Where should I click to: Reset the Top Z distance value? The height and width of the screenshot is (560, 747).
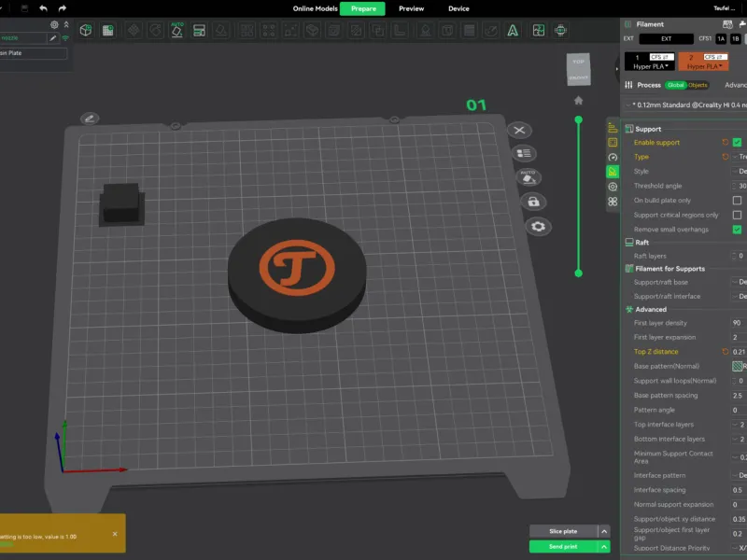[726, 352]
